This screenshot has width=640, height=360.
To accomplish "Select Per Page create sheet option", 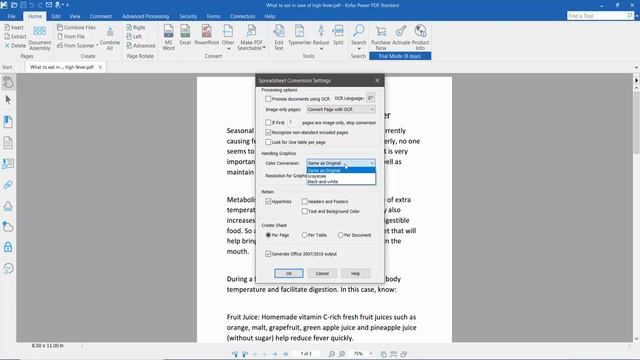I will pyautogui.click(x=268, y=235).
